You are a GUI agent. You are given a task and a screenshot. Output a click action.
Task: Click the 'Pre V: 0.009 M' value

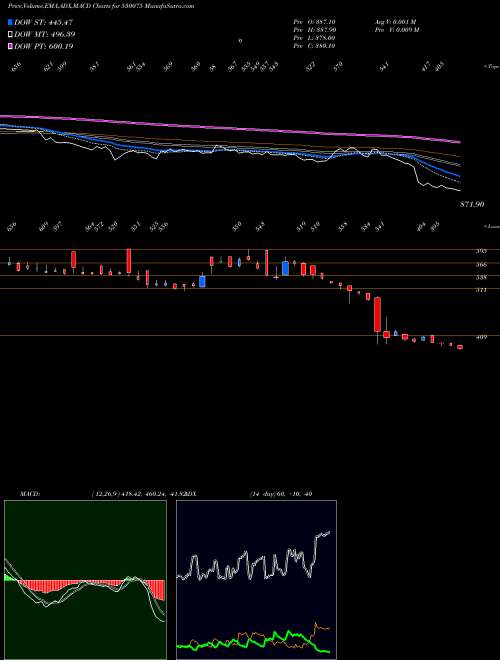pyautogui.click(x=396, y=30)
